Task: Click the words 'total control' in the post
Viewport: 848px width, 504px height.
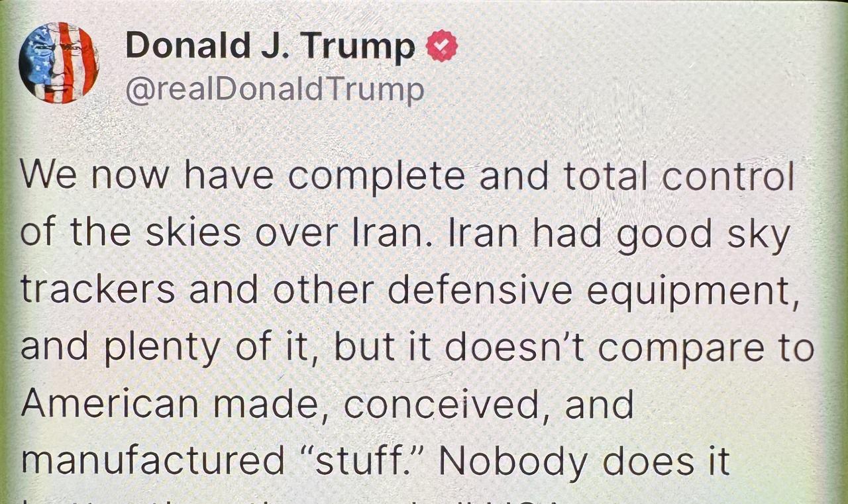Action: pos(678,177)
